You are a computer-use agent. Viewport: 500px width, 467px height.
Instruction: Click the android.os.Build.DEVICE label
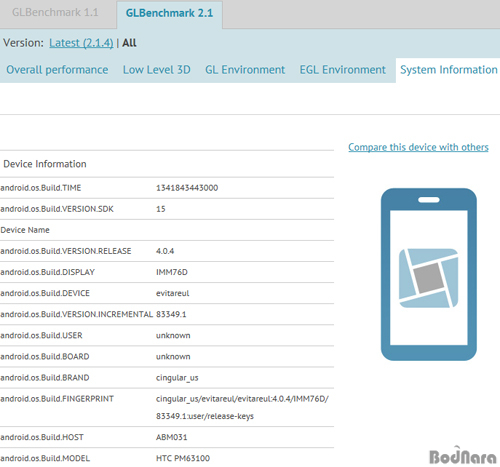click(x=45, y=293)
